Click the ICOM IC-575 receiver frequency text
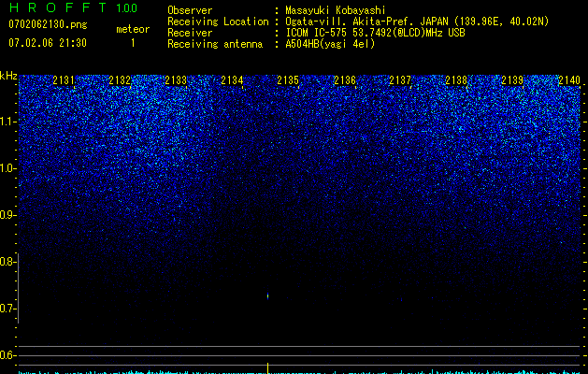Screen dimensions: 588x374 375,33
